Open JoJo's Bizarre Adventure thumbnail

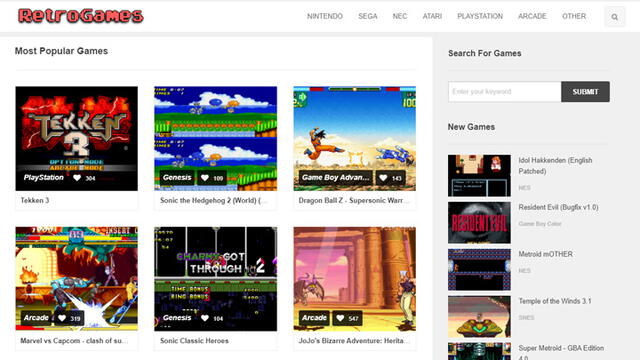click(x=355, y=279)
